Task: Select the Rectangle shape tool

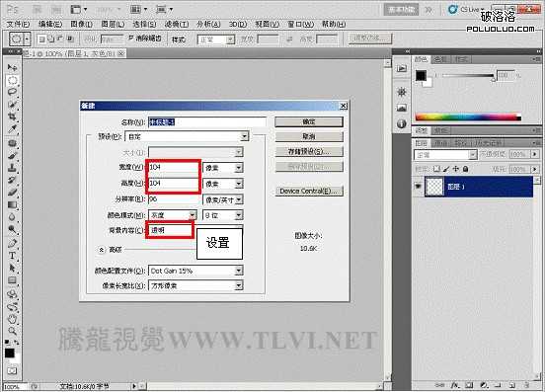Action: click(x=12, y=280)
